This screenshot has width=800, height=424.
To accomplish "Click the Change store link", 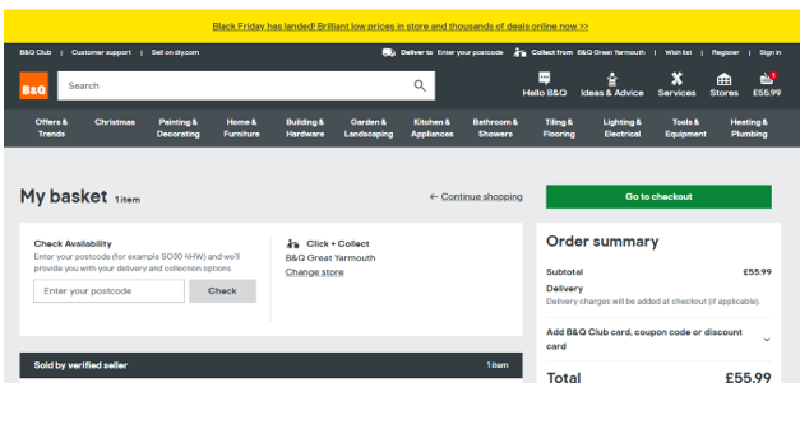I will pyautogui.click(x=314, y=272).
